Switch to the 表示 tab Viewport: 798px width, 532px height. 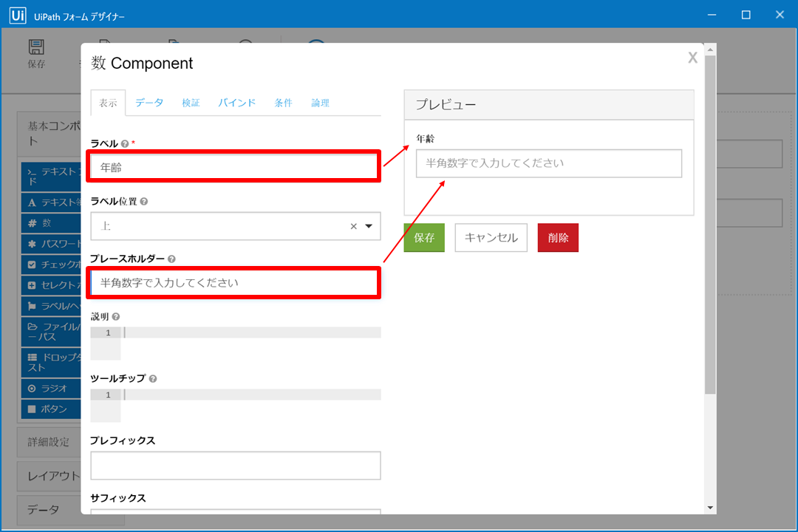(x=108, y=103)
